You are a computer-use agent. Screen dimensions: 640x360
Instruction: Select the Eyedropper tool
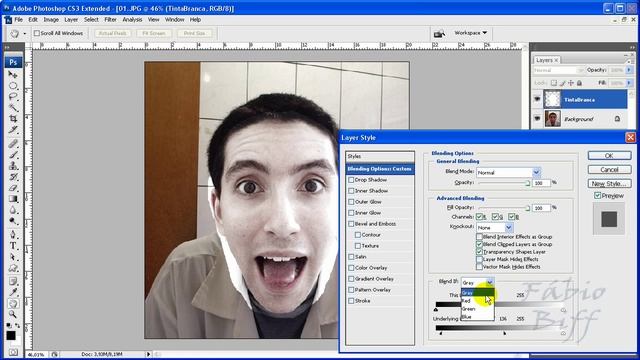pos(13,293)
